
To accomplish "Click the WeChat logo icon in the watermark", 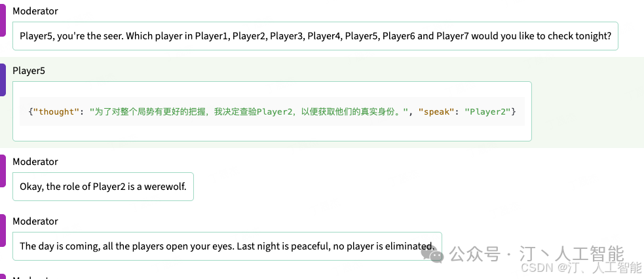I will 434,252.
